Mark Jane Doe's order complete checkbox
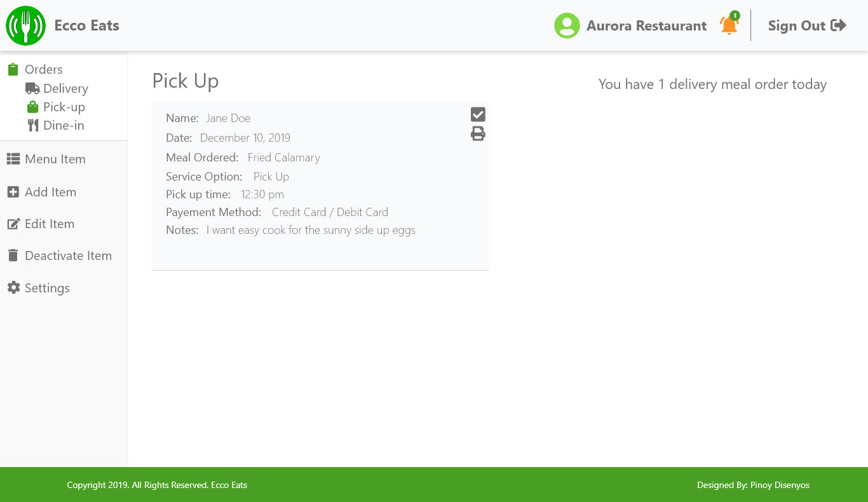 tap(478, 114)
